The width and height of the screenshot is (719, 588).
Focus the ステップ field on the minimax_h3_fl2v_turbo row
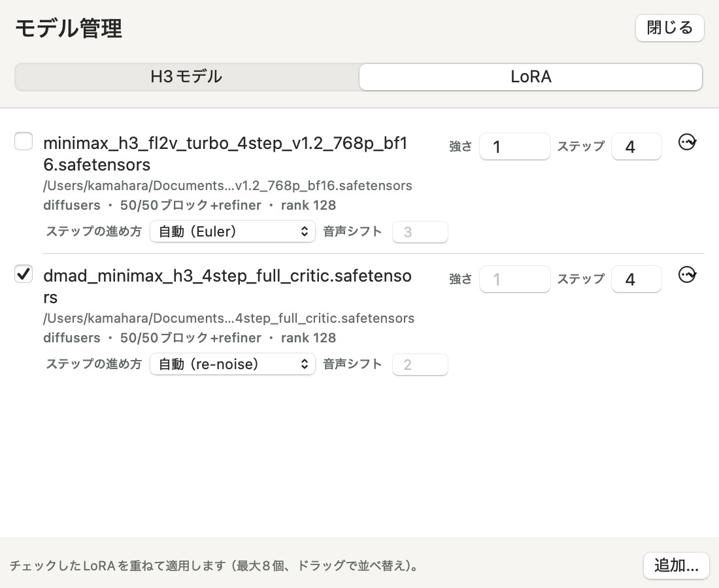click(x=637, y=146)
